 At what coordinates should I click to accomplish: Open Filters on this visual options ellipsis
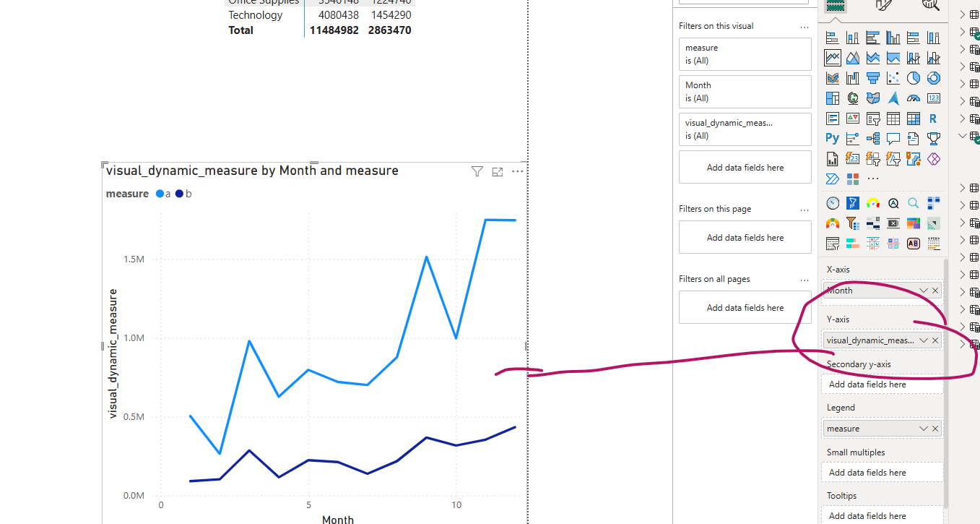point(805,27)
